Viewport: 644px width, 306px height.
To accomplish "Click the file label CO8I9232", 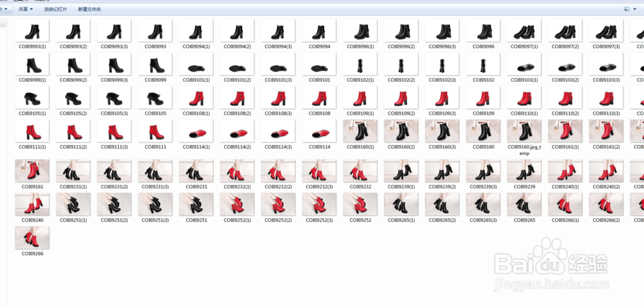I will pos(360,186).
